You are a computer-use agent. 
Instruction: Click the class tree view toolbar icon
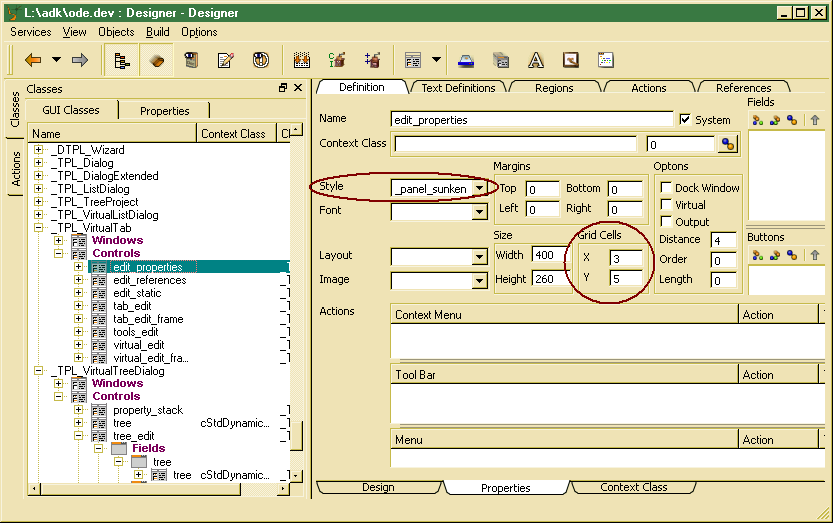[x=123, y=60]
